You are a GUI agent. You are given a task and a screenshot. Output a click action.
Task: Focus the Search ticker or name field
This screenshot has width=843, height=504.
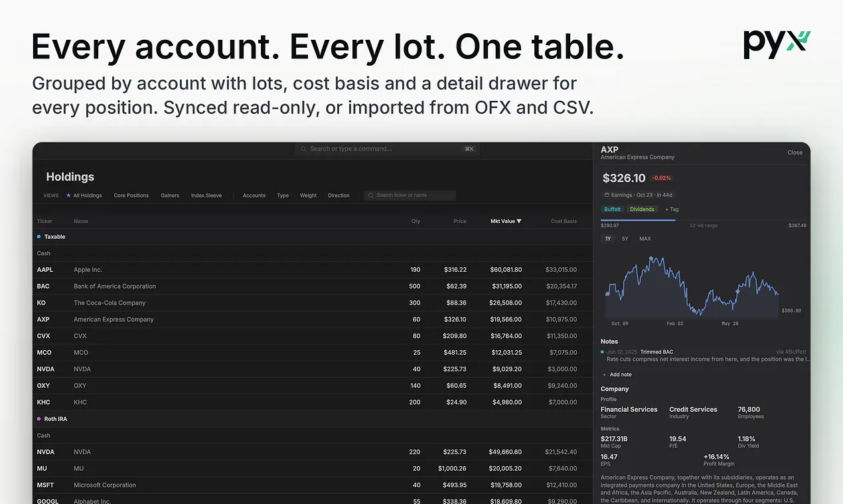pos(410,196)
